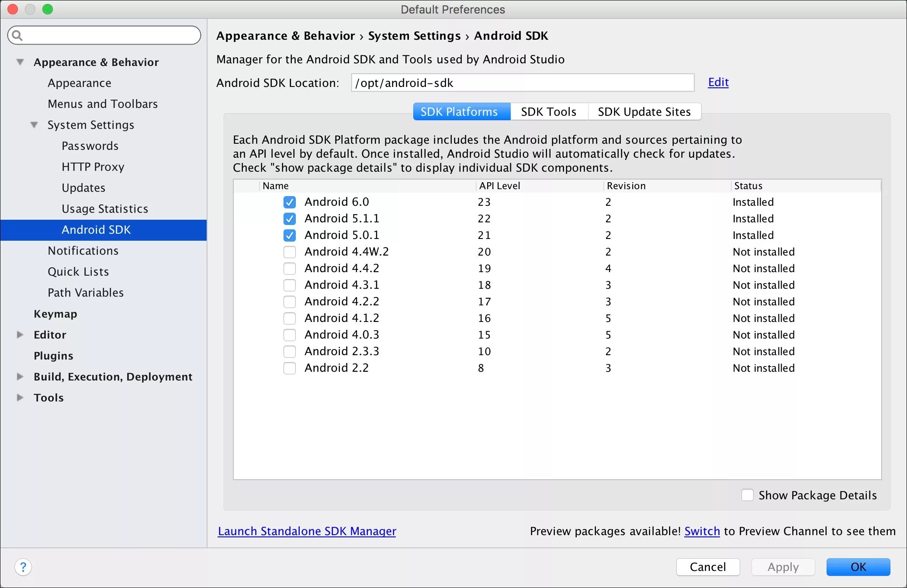This screenshot has width=907, height=588.
Task: Uncheck the Android 5.1.1 checkbox
Action: coord(289,218)
